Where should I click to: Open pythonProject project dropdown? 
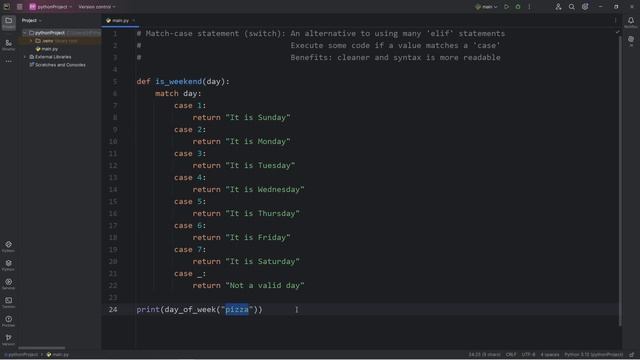(51, 7)
